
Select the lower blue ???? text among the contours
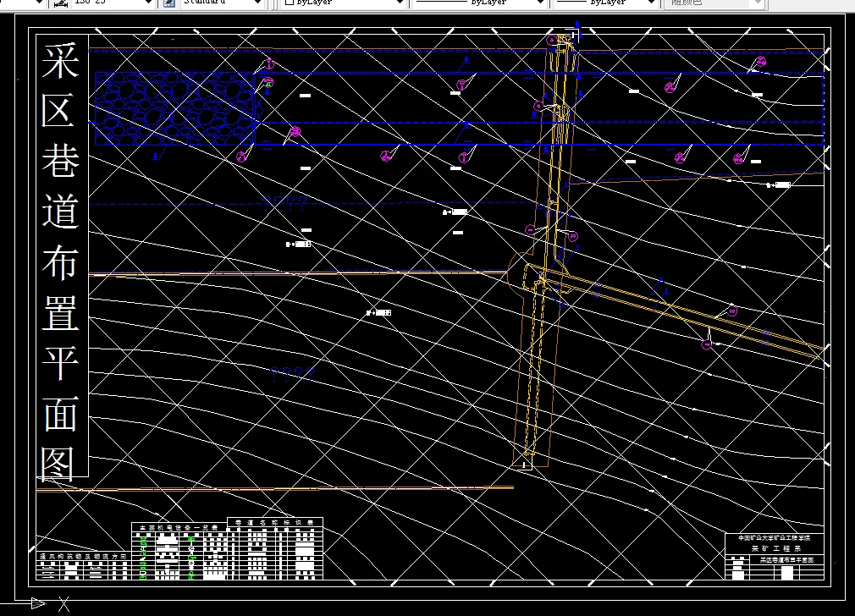293,374
